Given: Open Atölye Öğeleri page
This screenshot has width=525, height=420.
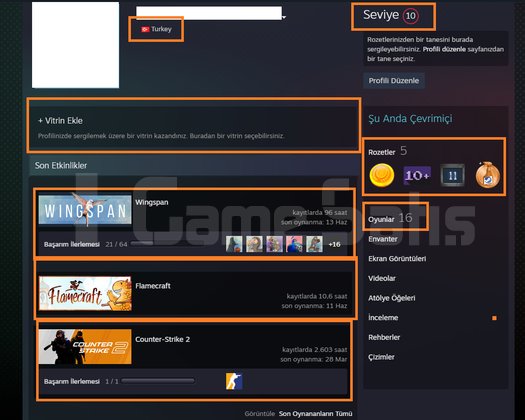Looking at the screenshot, I should tap(392, 298).
